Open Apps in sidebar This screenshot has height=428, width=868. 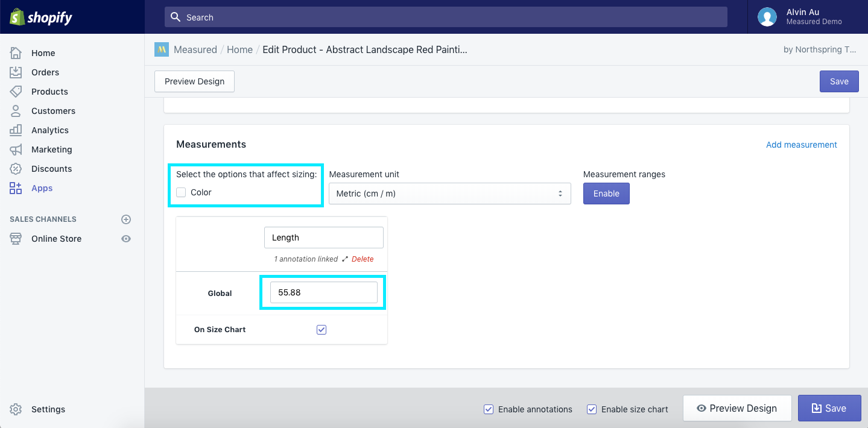(x=42, y=188)
